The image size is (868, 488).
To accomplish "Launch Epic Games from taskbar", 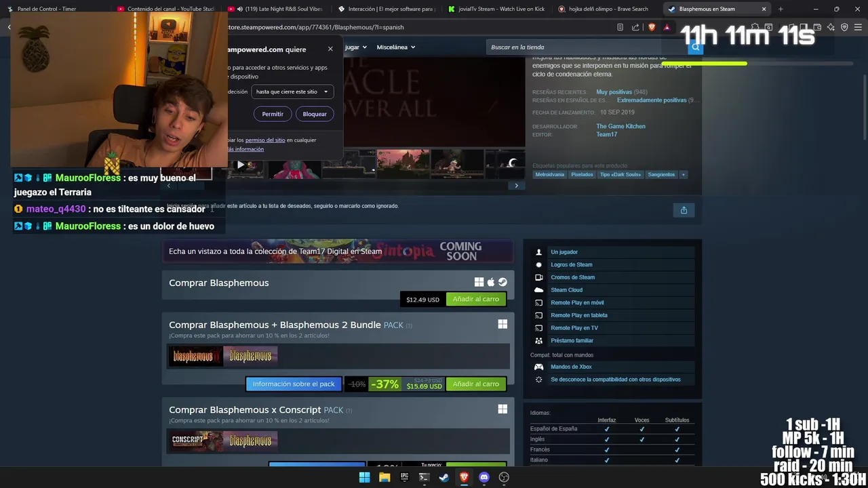I will click(404, 477).
